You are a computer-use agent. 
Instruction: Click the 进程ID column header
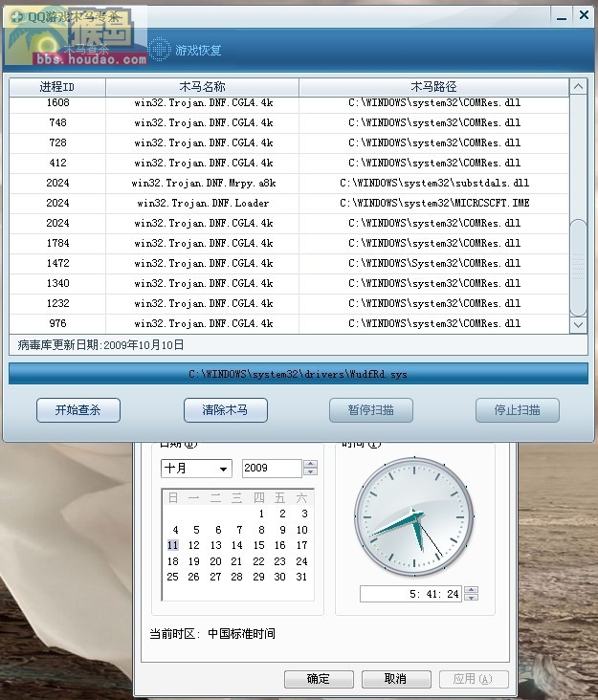point(57,87)
